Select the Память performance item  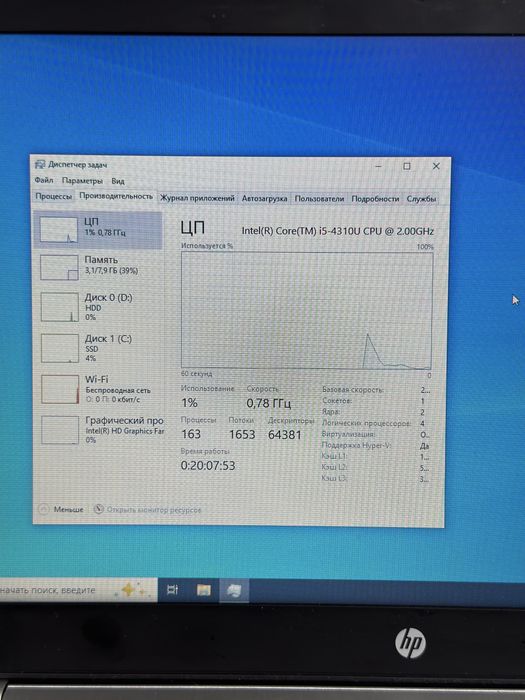[98, 267]
